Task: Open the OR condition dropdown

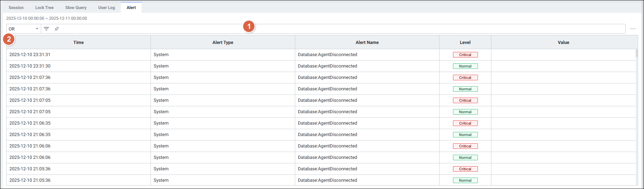Action: pyautogui.click(x=24, y=29)
